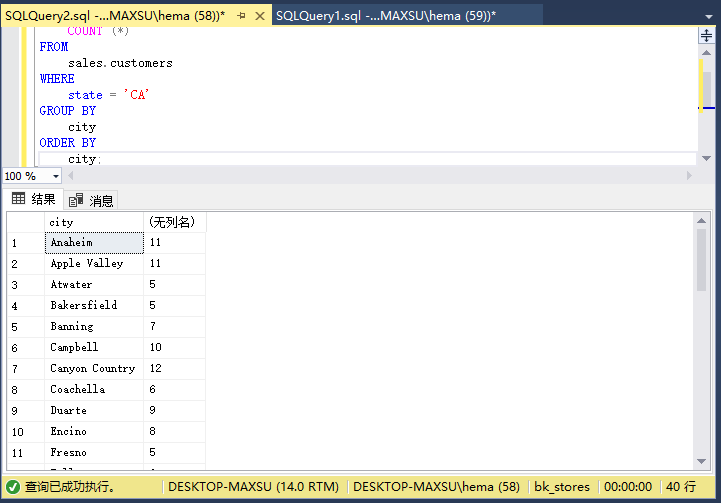
Task: Select the Banning cell
Action: [x=94, y=326]
